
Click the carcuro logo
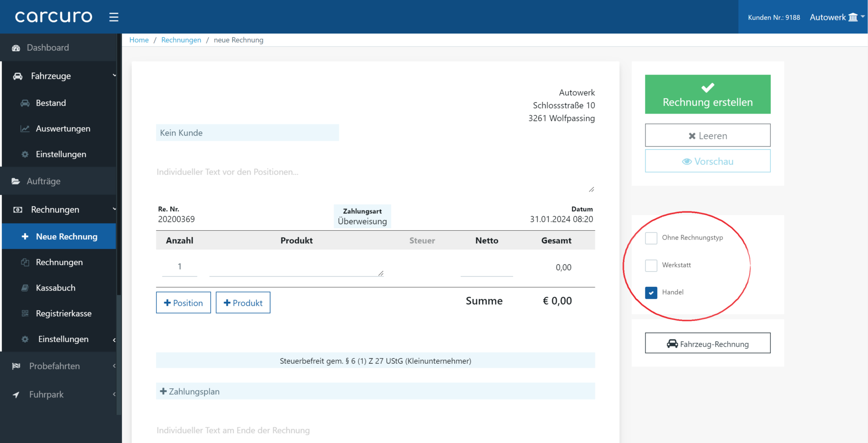pyautogui.click(x=53, y=17)
